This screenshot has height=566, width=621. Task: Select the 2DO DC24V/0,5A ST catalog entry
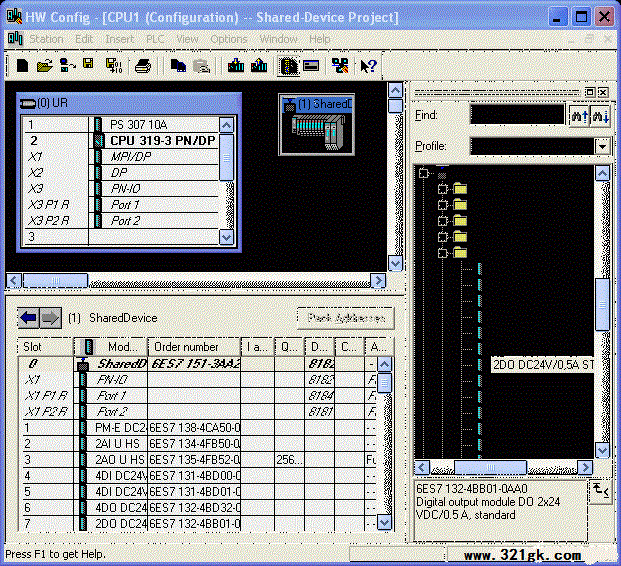(x=543, y=364)
